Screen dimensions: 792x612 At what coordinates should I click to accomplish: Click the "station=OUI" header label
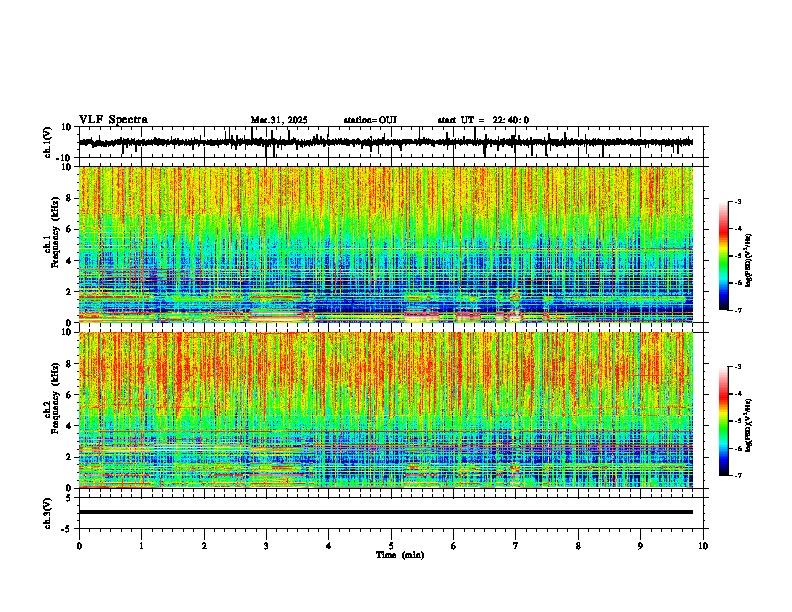coord(370,120)
